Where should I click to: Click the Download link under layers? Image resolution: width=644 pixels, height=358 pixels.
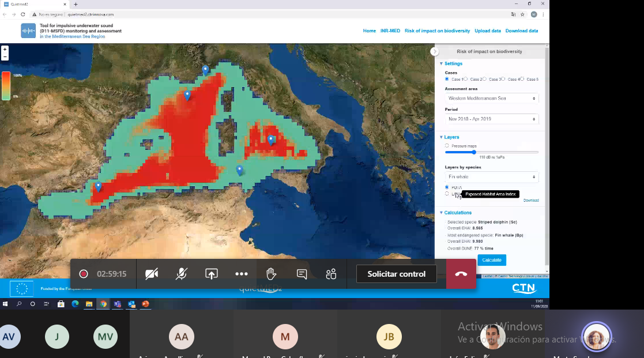(531, 201)
